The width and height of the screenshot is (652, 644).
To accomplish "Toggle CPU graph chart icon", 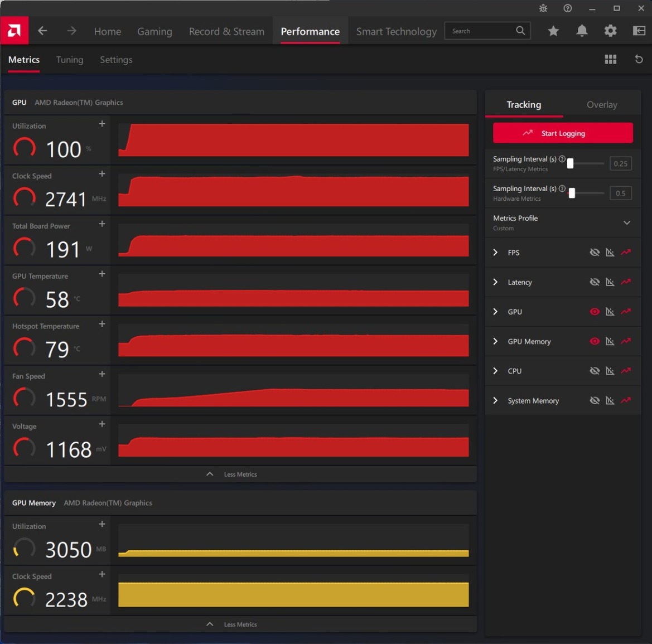I will (610, 371).
